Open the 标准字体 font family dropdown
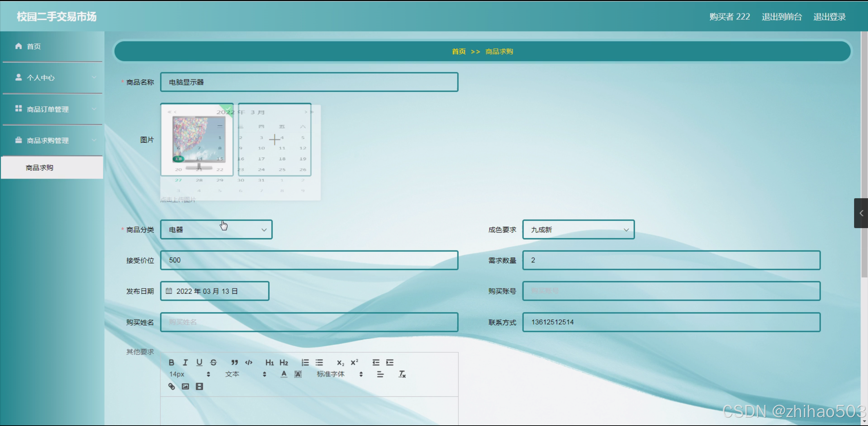Screen dimensions: 868x426 340,374
